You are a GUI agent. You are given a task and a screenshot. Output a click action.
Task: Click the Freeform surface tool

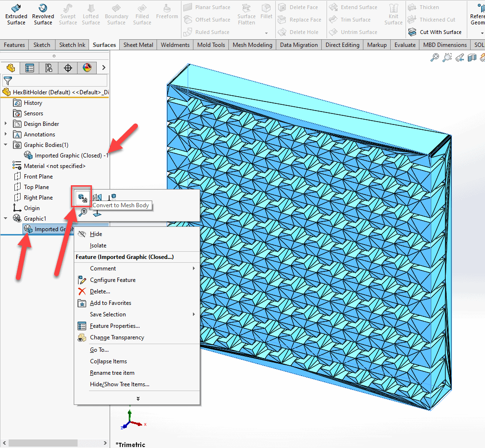click(x=167, y=12)
